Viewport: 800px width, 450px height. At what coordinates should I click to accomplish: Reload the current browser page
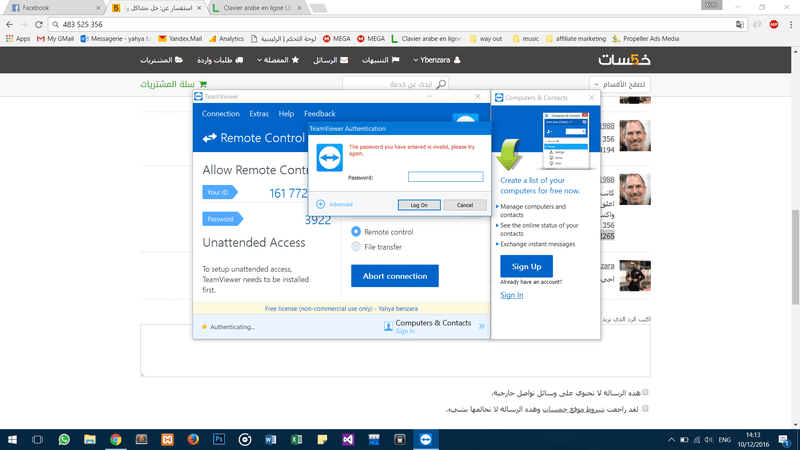click(x=39, y=24)
